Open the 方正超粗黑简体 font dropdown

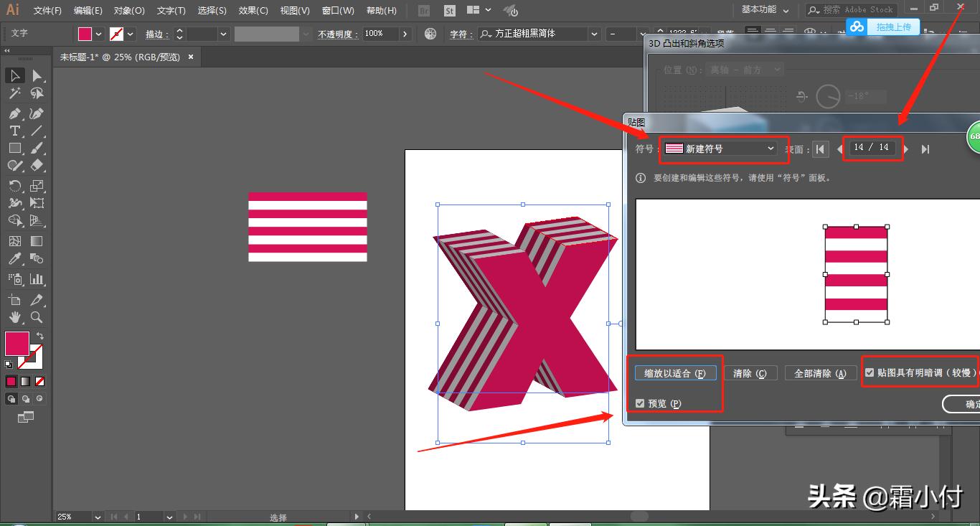594,33
